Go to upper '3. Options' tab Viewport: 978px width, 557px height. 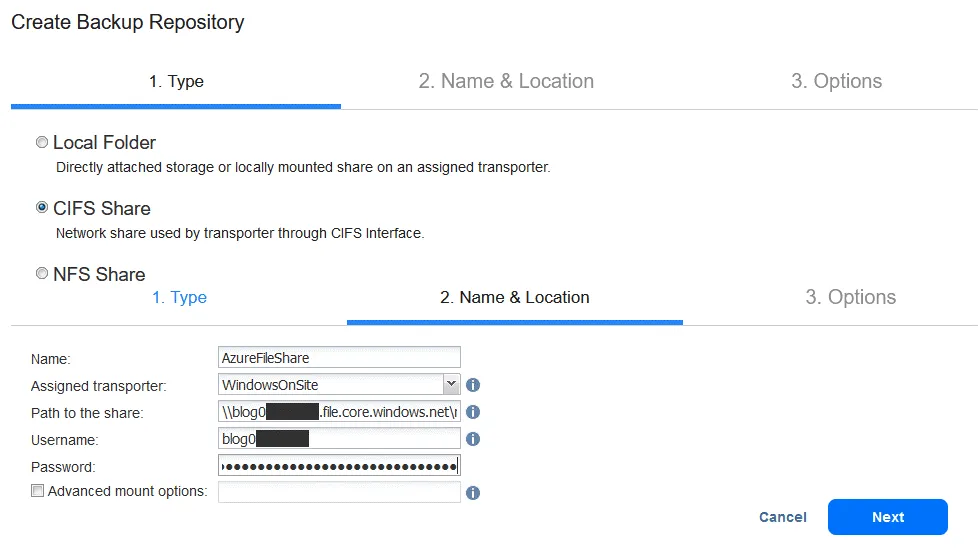(836, 82)
